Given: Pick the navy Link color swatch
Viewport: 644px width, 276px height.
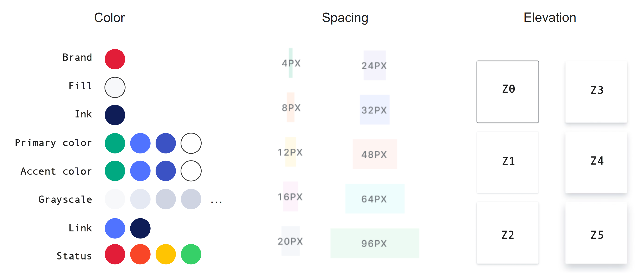Looking at the screenshot, I should [x=140, y=228].
